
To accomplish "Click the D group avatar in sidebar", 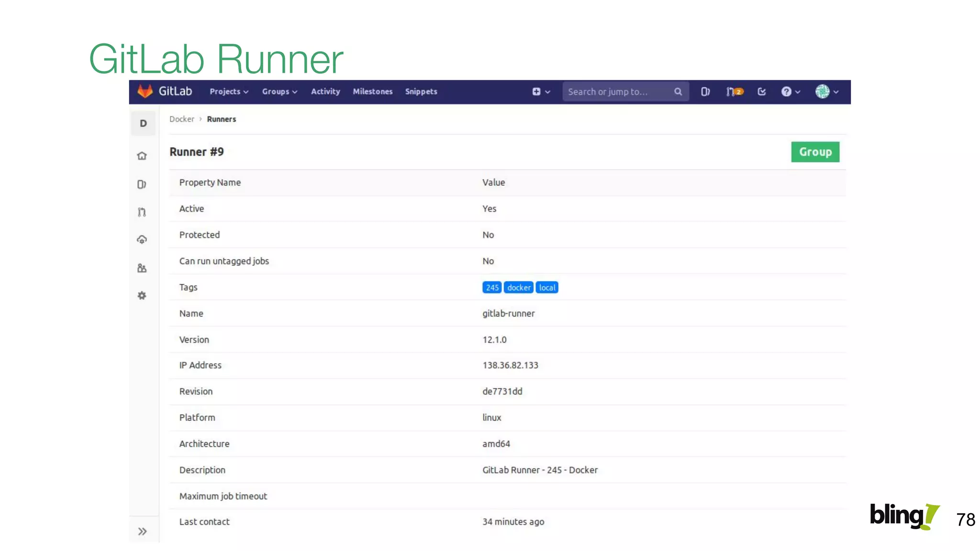I will point(143,123).
